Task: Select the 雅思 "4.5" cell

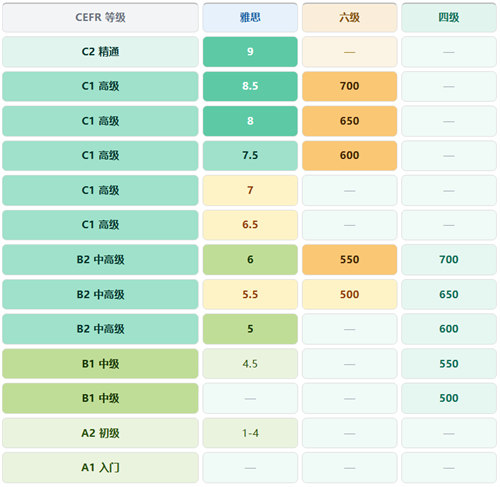Action: [x=250, y=364]
